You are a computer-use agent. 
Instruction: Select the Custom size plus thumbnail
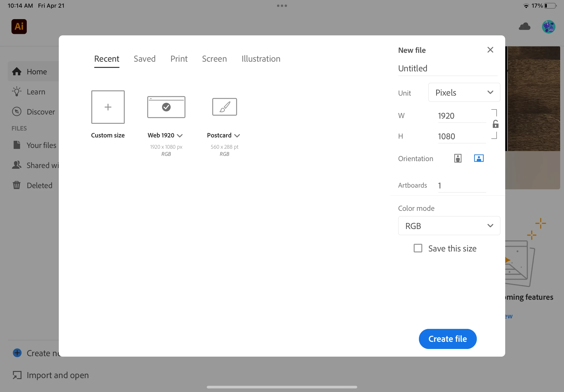coord(108,107)
